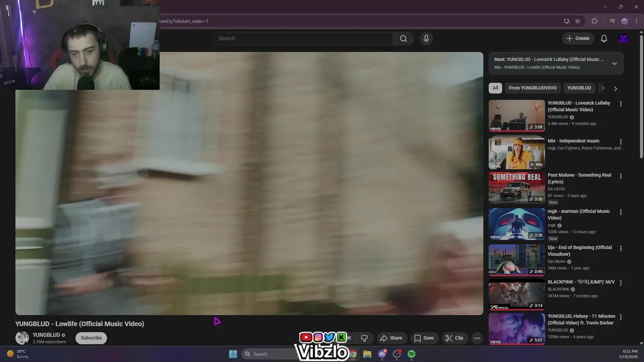
Task: Open Windows Start menu
Action: point(233,354)
